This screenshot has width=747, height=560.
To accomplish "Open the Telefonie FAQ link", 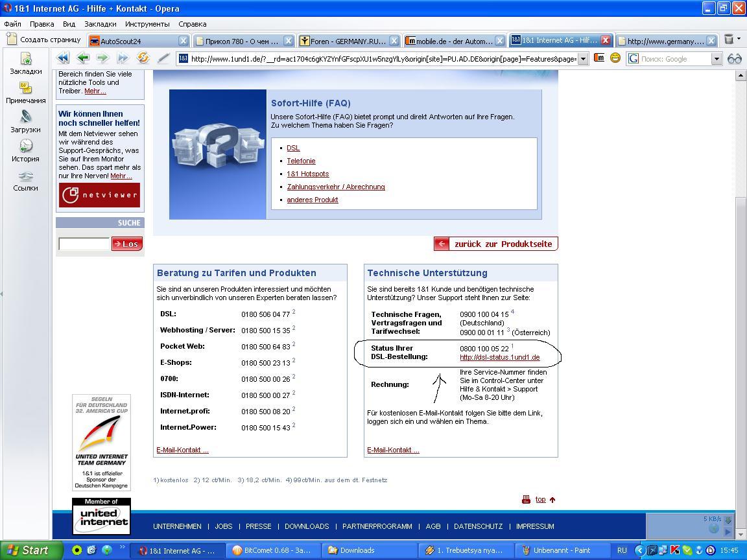I will coord(301,161).
